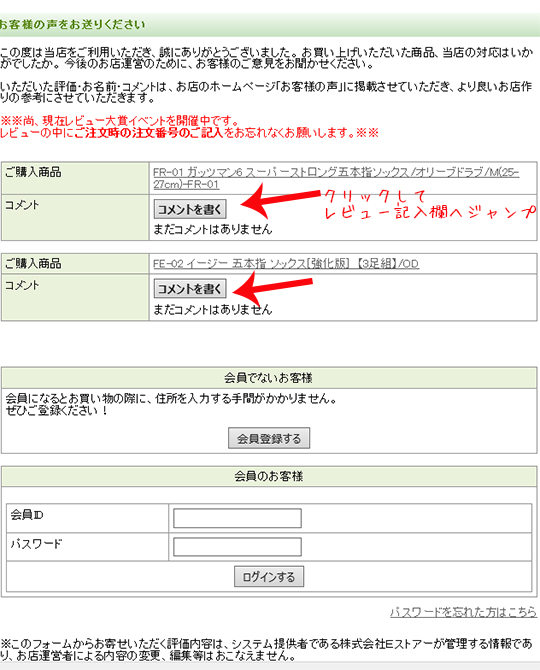Click the red レビュー大賞イベント notice text
Screen dimensions: 540x670
point(120,121)
